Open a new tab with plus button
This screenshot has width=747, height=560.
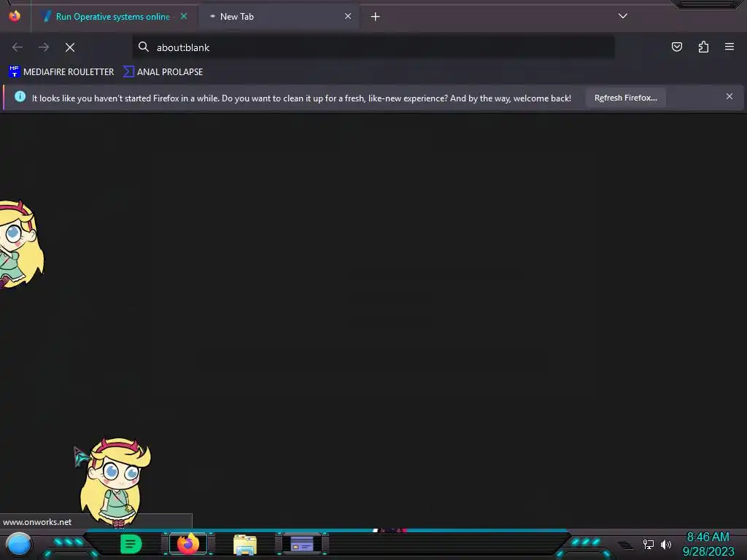pyautogui.click(x=376, y=17)
